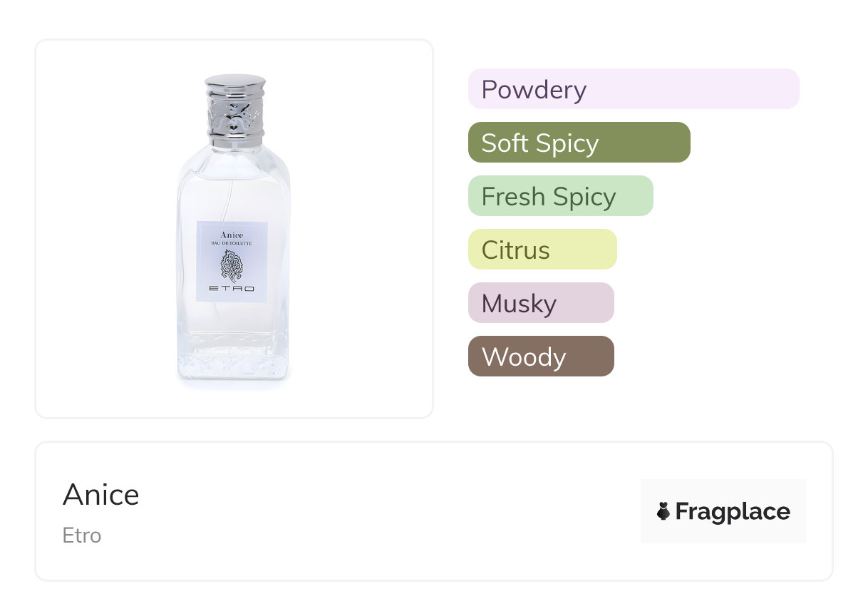Click the Woody accord bar

540,356
